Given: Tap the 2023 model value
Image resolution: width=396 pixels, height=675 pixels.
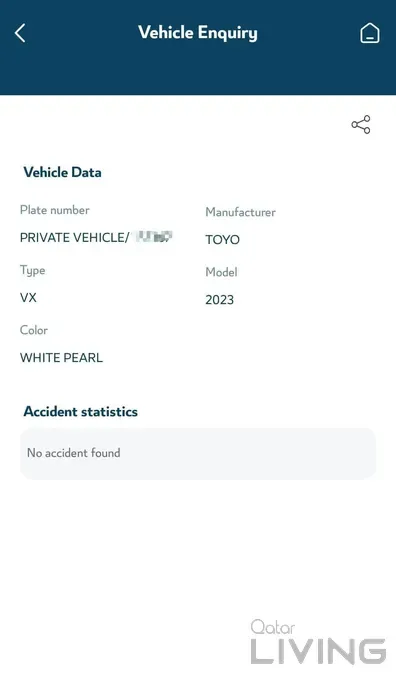Looking at the screenshot, I should [x=220, y=300].
